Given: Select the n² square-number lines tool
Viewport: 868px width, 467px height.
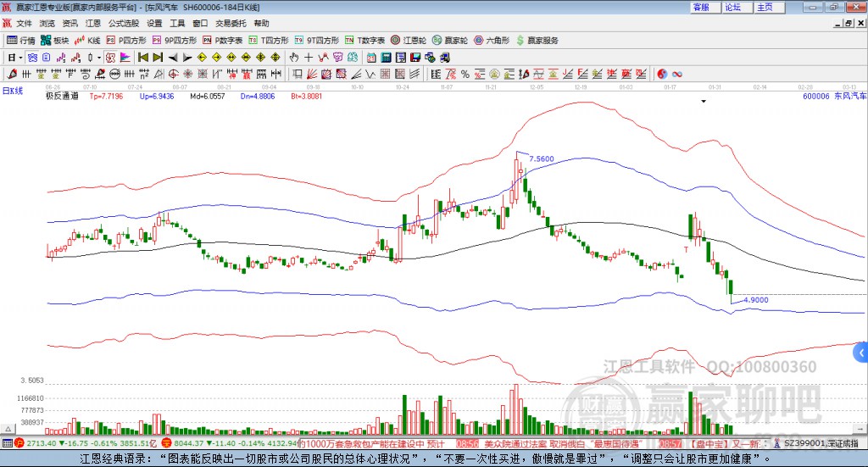Looking at the screenshot, I should click(x=144, y=74).
